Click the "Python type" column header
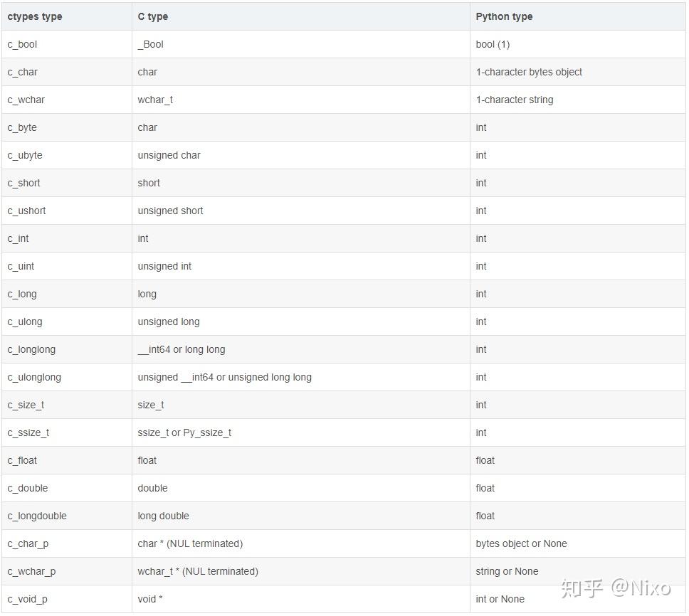The width and height of the screenshot is (689, 616). tap(504, 16)
